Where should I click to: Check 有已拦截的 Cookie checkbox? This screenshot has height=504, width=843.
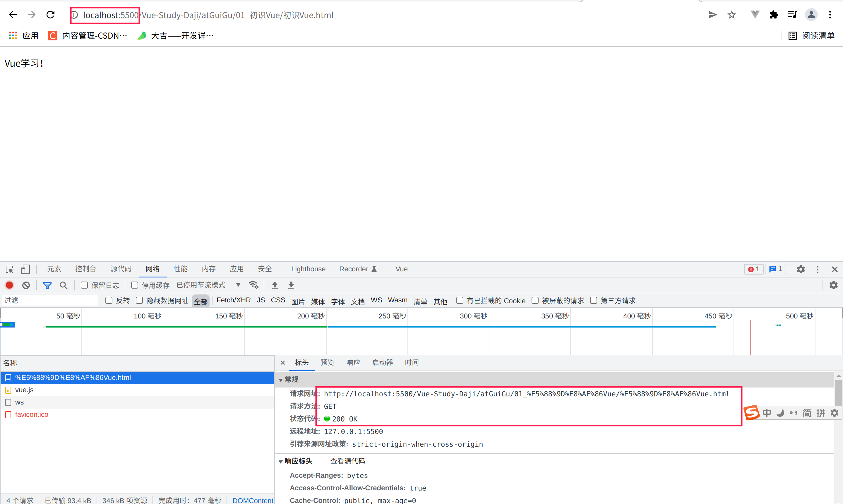click(460, 301)
